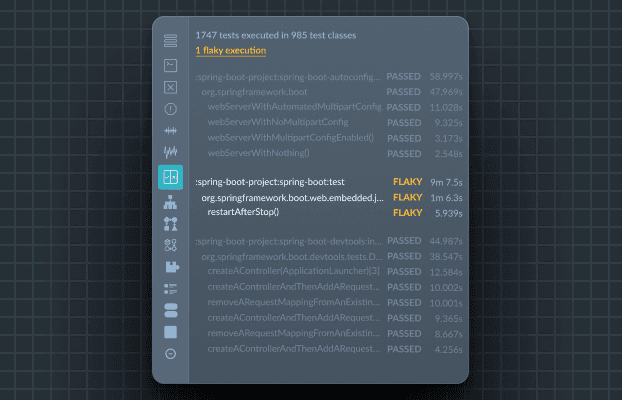The image size is (622, 400).
Task: Open the two-pill switches sidebar icon
Action: [x=170, y=310]
